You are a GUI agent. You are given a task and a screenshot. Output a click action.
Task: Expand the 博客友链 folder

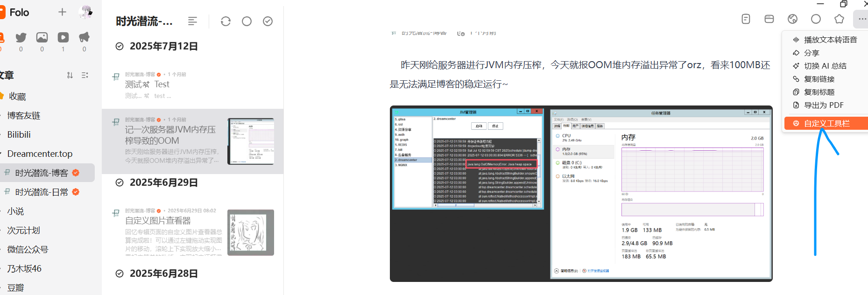coord(24,115)
